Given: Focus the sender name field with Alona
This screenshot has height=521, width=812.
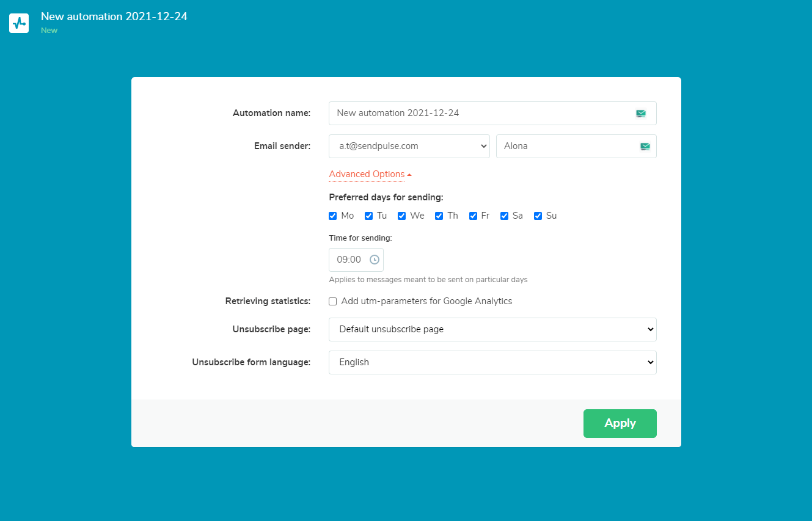Looking at the screenshot, I should tap(576, 146).
